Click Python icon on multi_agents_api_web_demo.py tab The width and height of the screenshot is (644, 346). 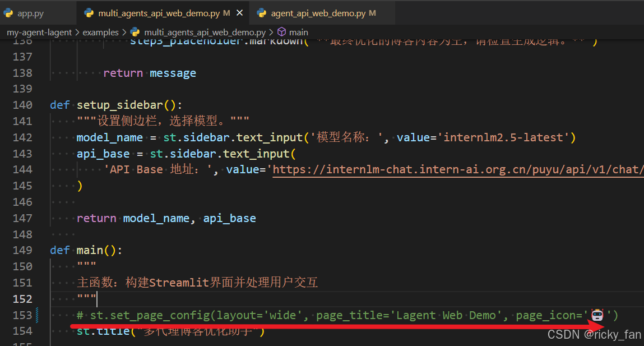(89, 13)
